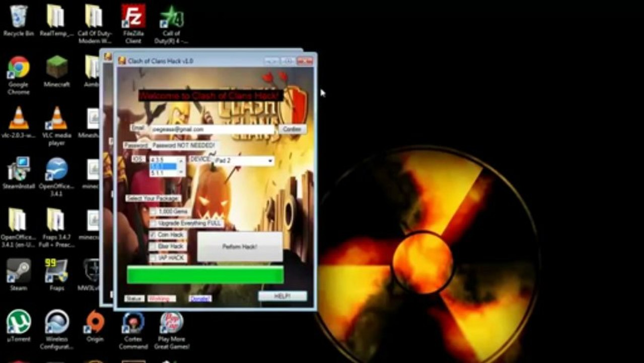644x363 pixels.
Task: Click the Perform Hack! button
Action: pos(240,247)
